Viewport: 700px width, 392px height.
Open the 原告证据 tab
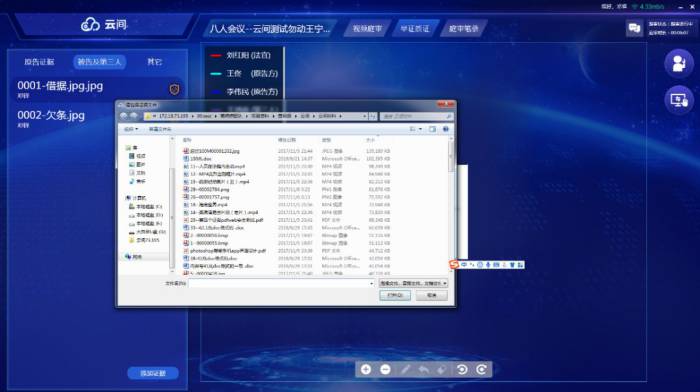click(x=39, y=62)
